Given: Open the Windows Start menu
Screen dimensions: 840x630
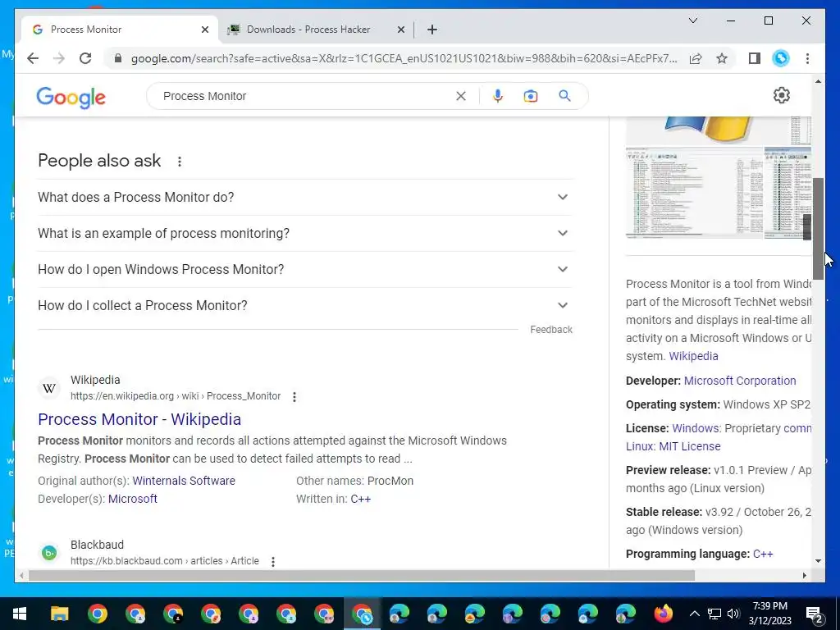Looking at the screenshot, I should (x=20, y=614).
